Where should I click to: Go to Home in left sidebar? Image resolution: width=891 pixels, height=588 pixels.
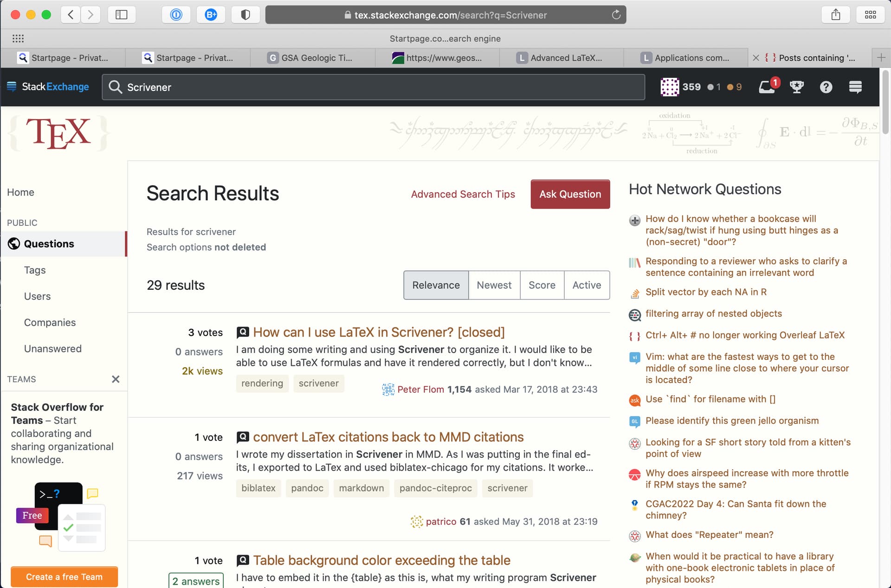[x=20, y=192]
